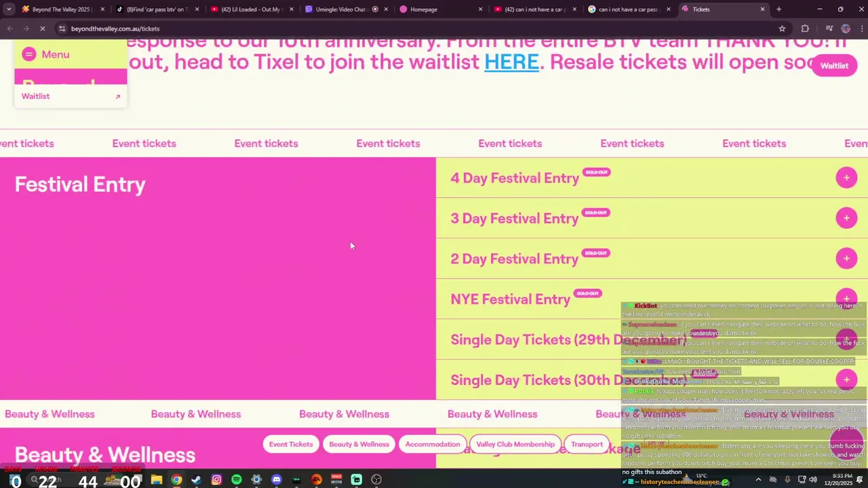Switch to 'can i not have a car' Google tab

point(627,9)
